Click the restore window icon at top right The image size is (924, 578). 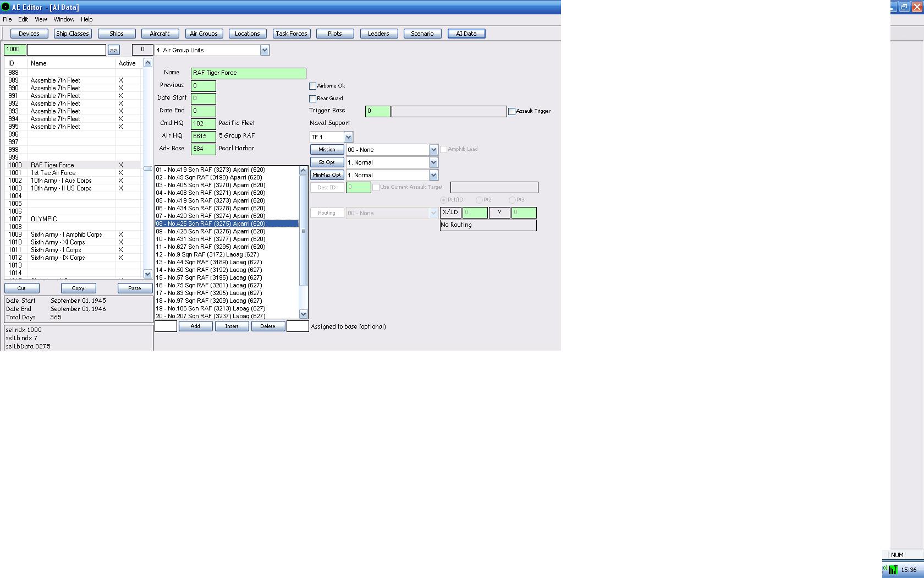click(904, 7)
